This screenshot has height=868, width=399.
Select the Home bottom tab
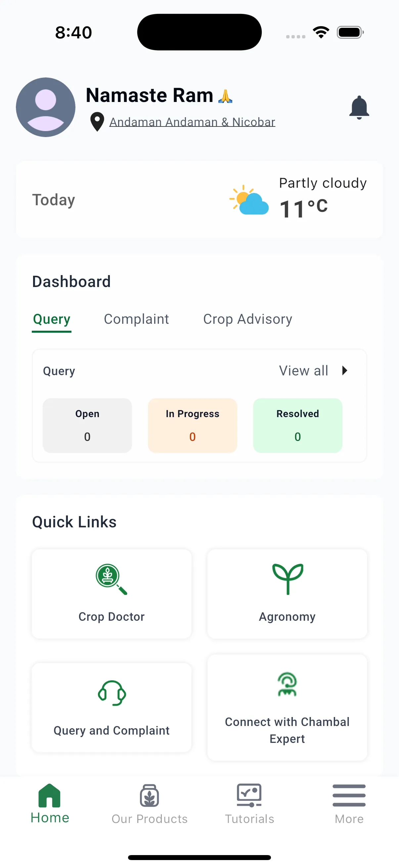[50, 804]
